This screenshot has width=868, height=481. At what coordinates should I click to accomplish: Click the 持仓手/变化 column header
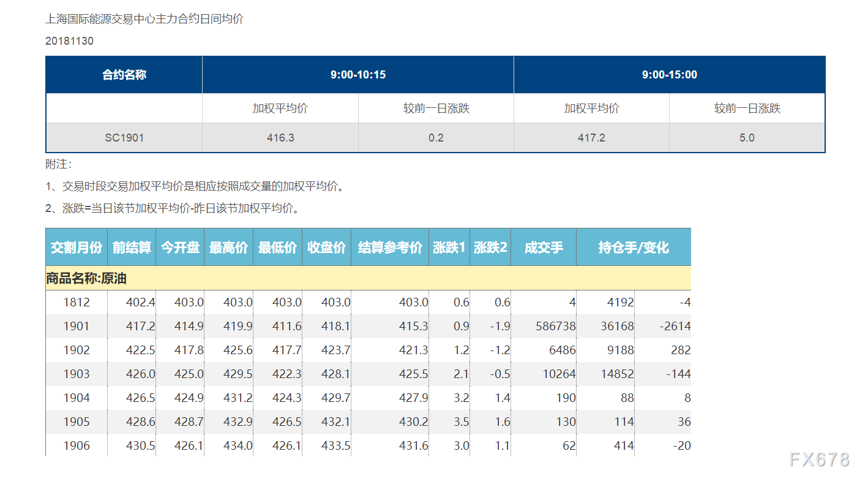click(634, 248)
